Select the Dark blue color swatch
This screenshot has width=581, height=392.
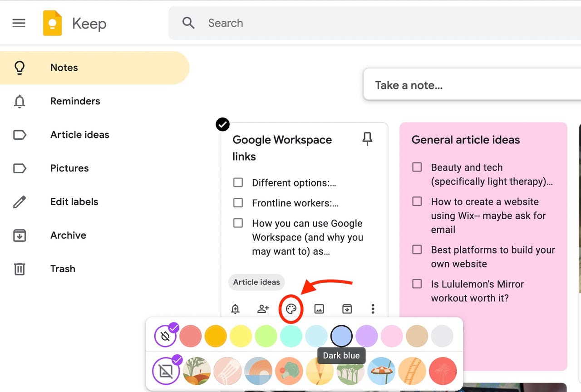pos(341,336)
